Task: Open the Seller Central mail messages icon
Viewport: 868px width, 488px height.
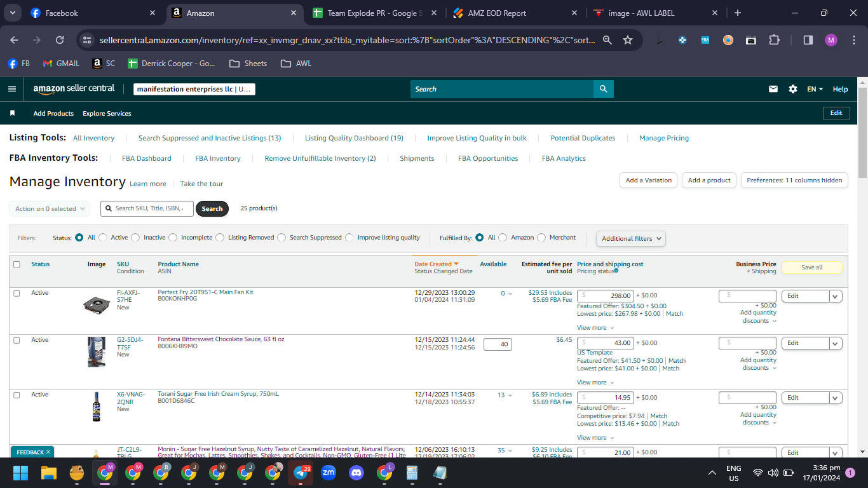Action: 773,89
